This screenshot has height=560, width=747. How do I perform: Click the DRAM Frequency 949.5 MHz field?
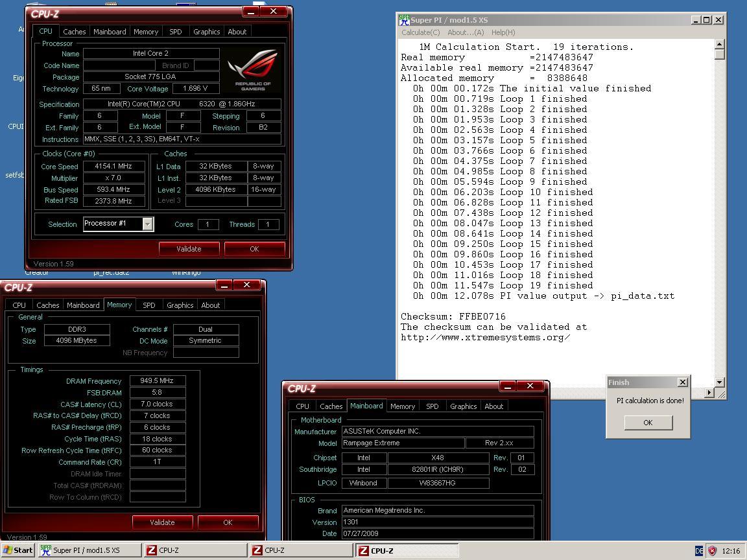pyautogui.click(x=157, y=380)
